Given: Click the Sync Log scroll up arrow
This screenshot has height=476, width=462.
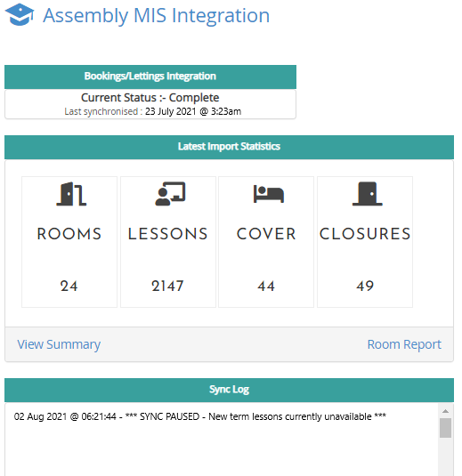Looking at the screenshot, I should [445, 411].
